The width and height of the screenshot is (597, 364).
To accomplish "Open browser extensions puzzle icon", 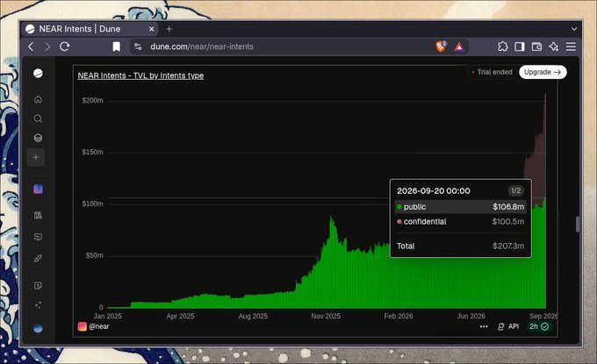I will click(x=502, y=46).
